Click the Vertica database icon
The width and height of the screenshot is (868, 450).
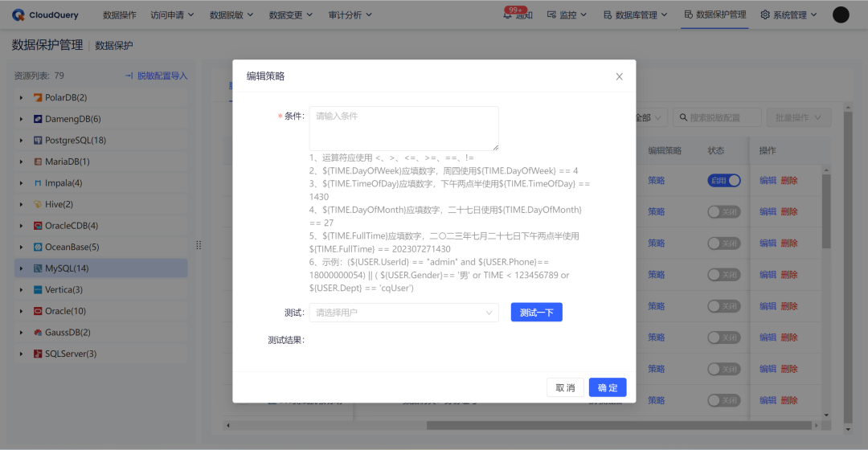click(x=38, y=289)
